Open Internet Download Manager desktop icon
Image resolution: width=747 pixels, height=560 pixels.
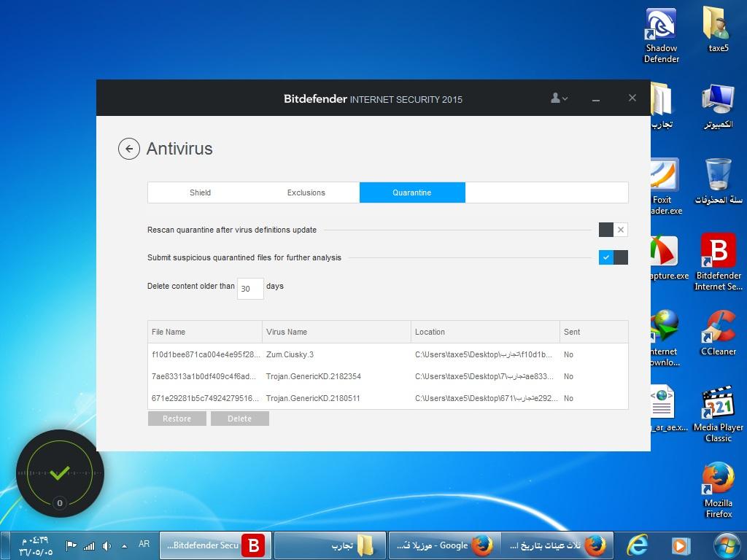click(x=665, y=338)
